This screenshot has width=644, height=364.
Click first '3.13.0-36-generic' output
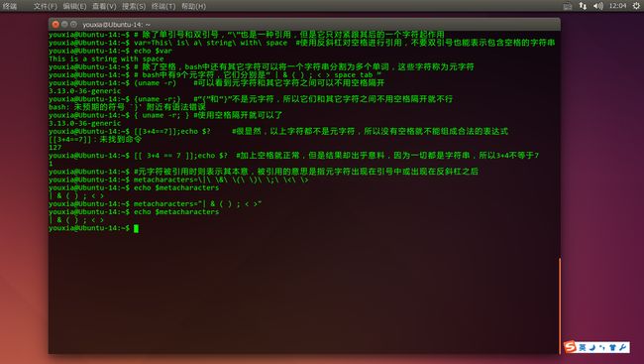(85, 91)
